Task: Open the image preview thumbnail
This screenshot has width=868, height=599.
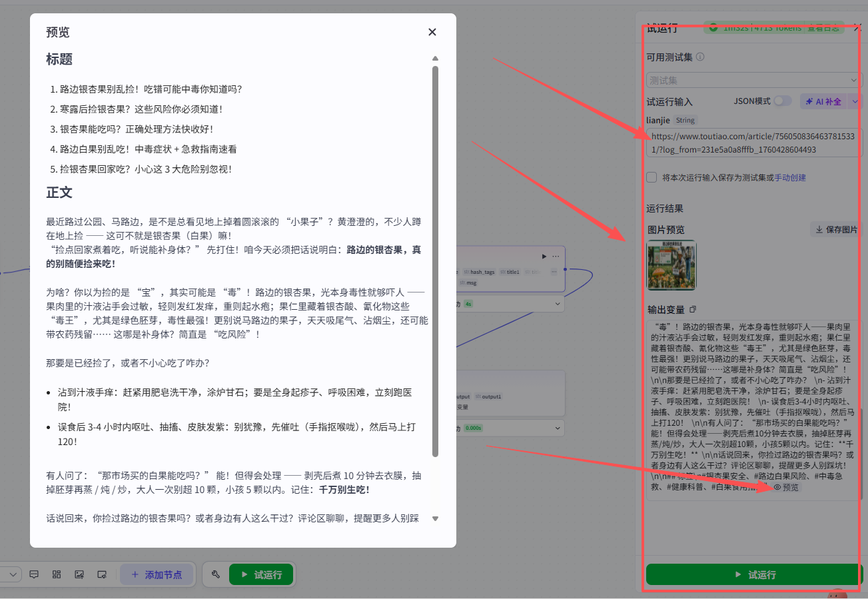Action: pos(671,265)
